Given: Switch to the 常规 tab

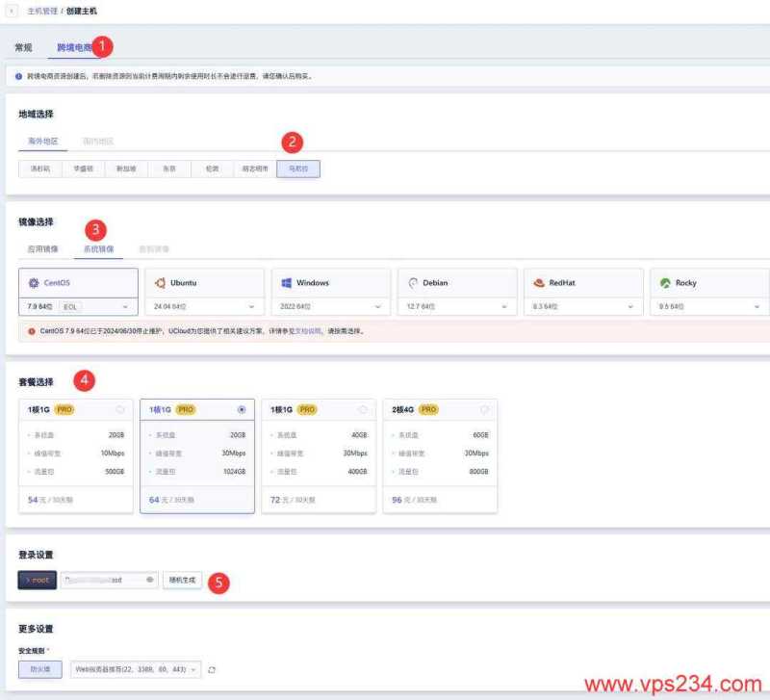Looking at the screenshot, I should tap(24, 47).
